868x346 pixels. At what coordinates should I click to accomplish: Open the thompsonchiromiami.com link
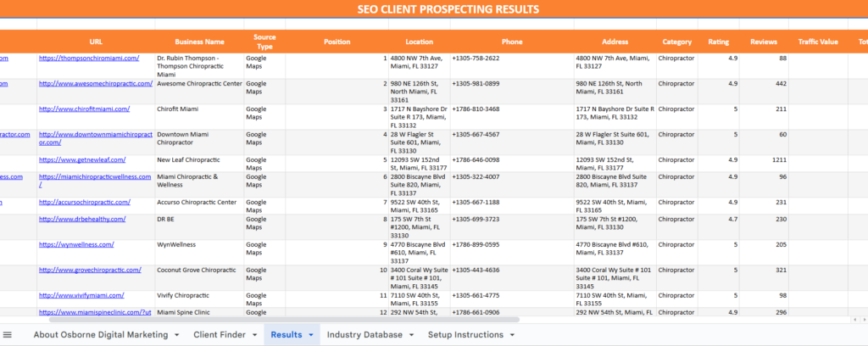pyautogui.click(x=87, y=59)
